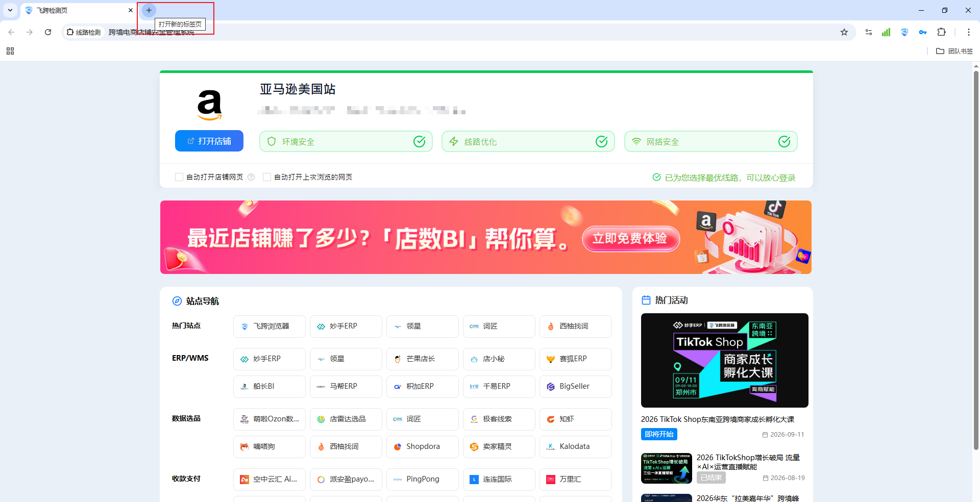Viewport: 980px width, 502px height.
Task: Open Kalodata site link
Action: pyautogui.click(x=576, y=447)
